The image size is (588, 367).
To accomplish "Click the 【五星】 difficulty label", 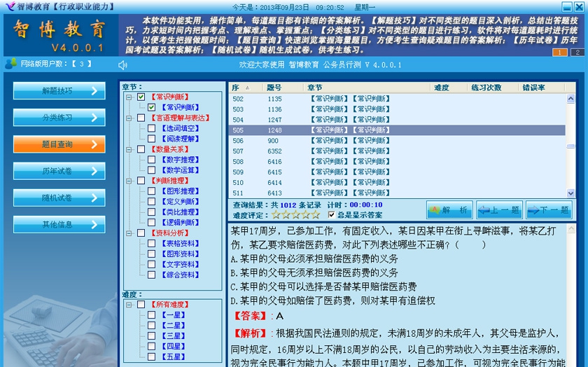I will coord(174,357).
